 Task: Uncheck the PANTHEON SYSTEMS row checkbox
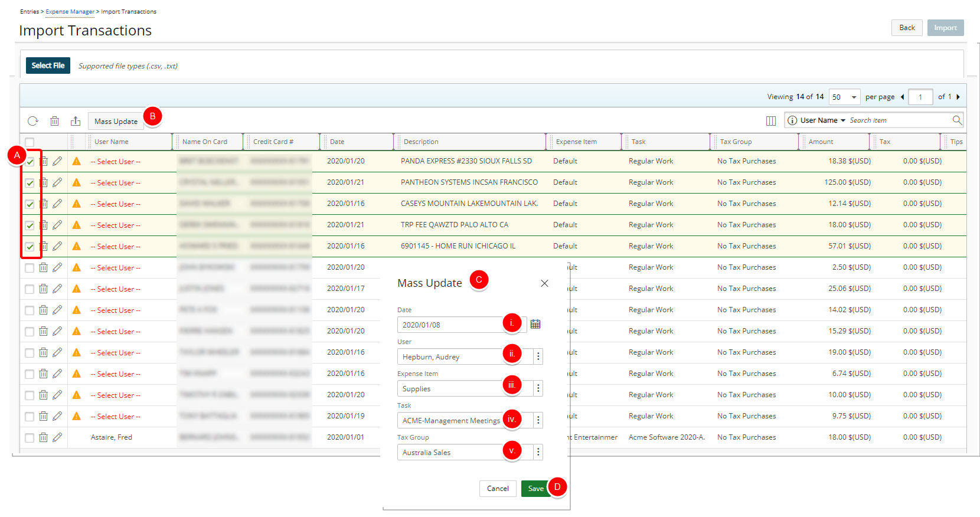pyautogui.click(x=30, y=183)
